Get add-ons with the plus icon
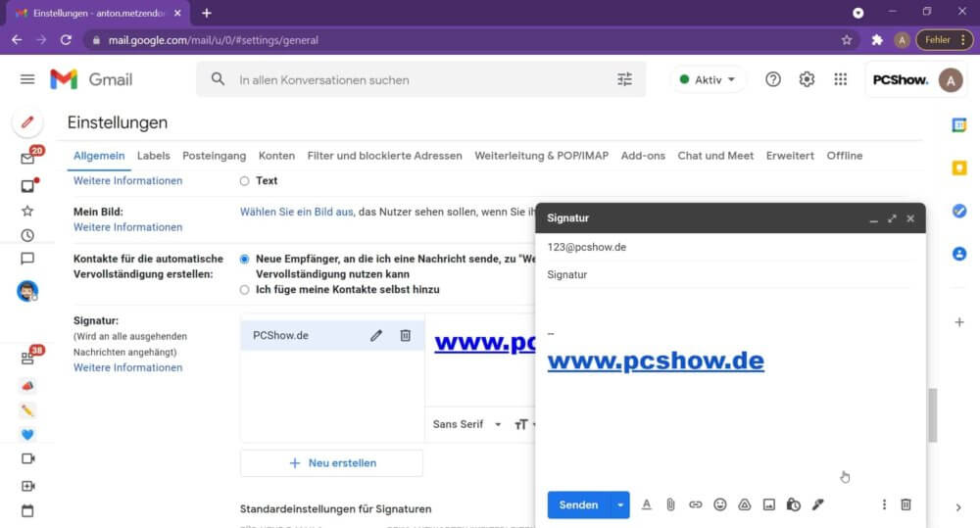 [959, 322]
